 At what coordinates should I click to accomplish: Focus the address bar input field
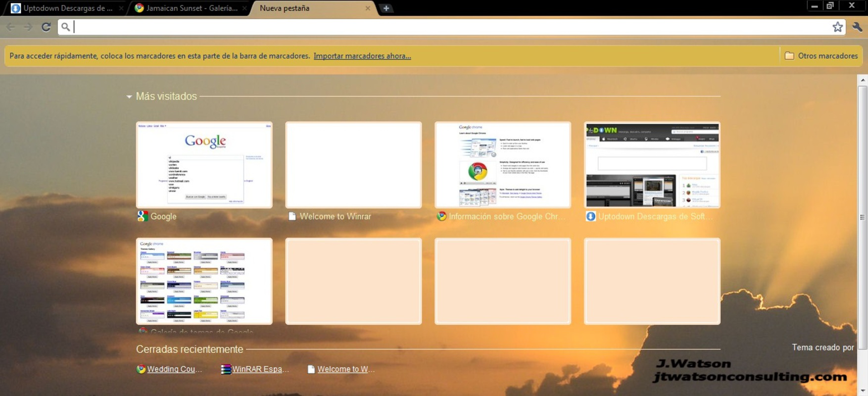(x=451, y=27)
